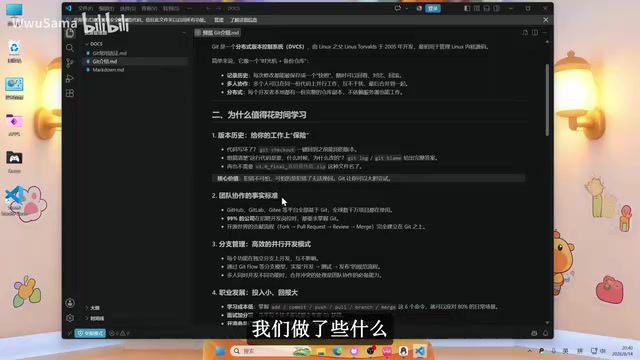
Task: Click Manage (管理) link in trust banner
Action: coord(219,20)
